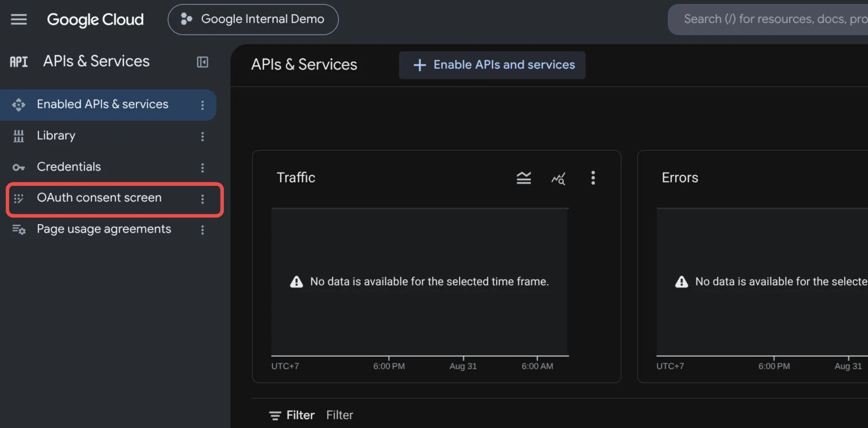This screenshot has height=428, width=868.
Task: Open more options for Enabled APIs & services
Action: coord(203,105)
